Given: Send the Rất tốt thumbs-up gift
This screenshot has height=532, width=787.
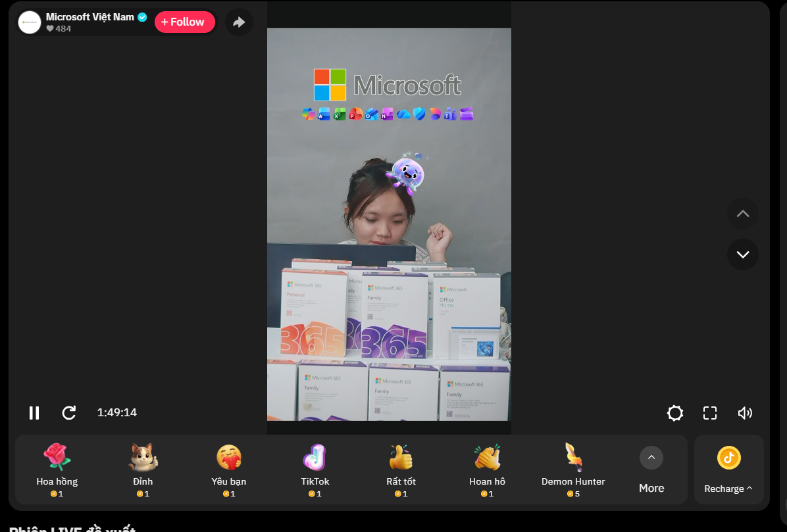Looking at the screenshot, I should tap(401, 470).
